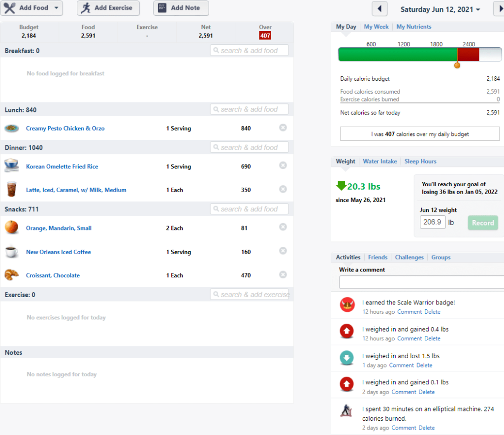
Task: Switch to the My Week tab
Action: 376,27
